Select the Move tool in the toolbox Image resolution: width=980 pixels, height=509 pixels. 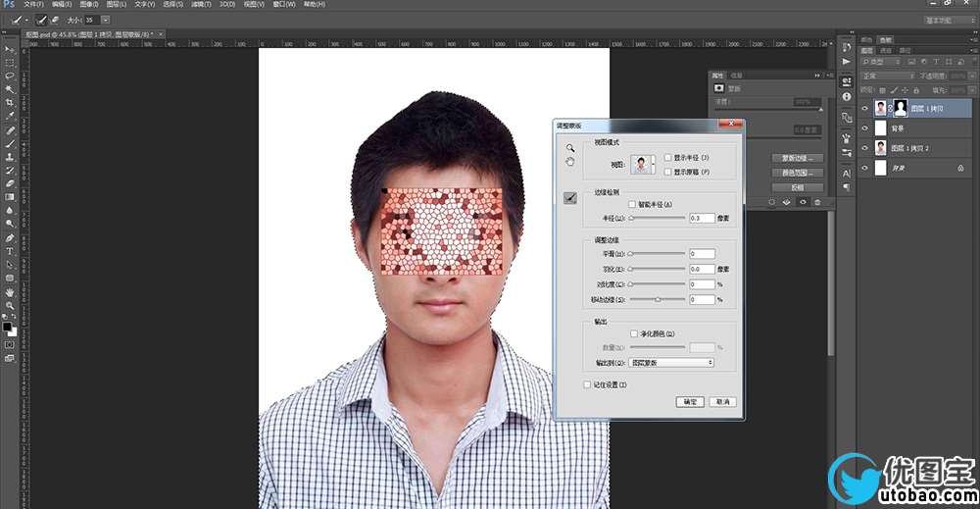click(10, 49)
